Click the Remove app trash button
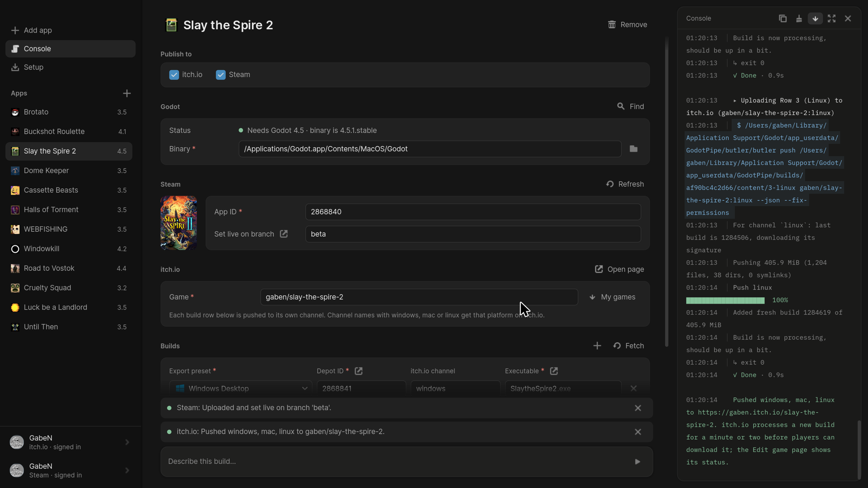The image size is (868, 488). point(627,25)
